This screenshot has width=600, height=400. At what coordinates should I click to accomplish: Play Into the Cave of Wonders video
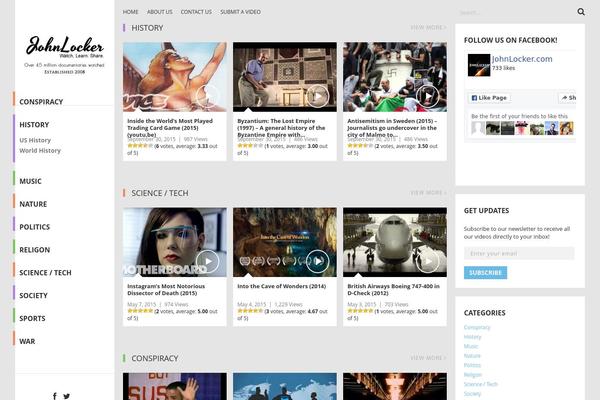click(318, 261)
